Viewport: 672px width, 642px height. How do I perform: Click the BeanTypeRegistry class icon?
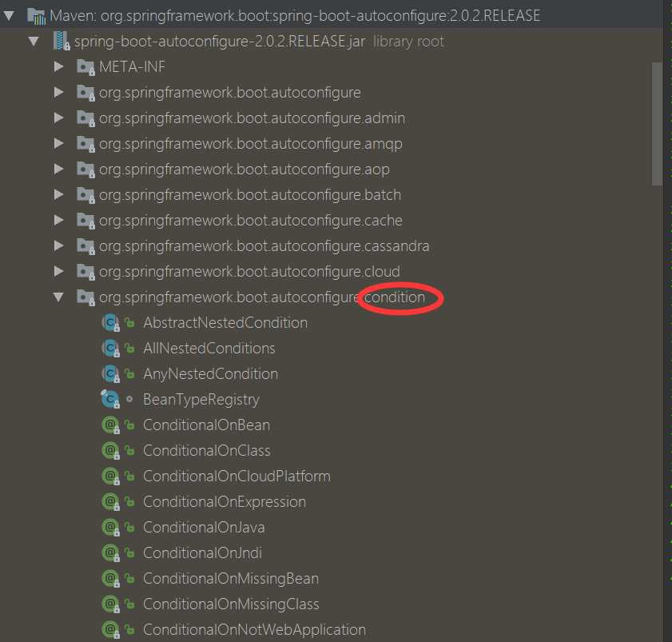[x=110, y=400]
